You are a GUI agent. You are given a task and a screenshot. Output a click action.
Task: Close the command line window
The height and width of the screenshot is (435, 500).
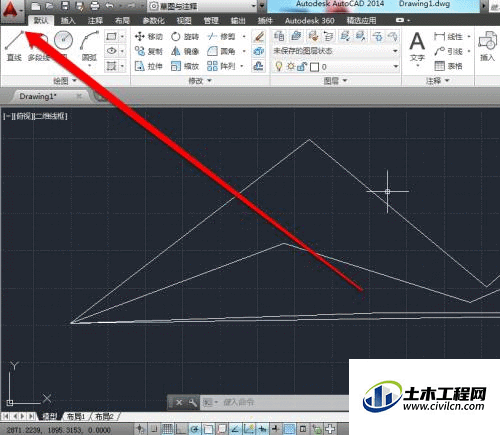point(179,402)
